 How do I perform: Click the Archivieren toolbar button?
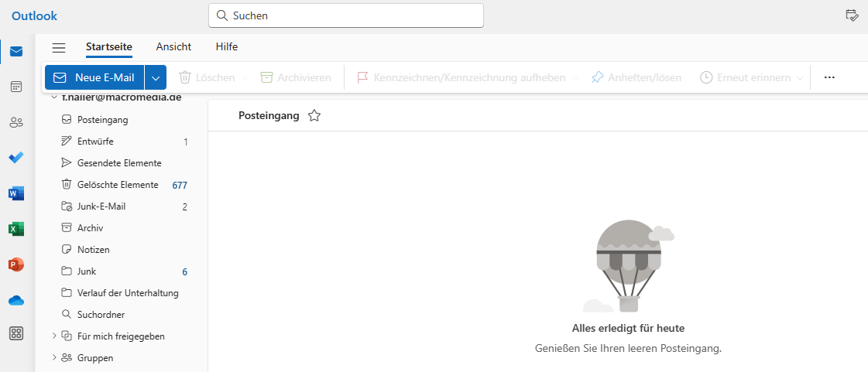tap(296, 78)
